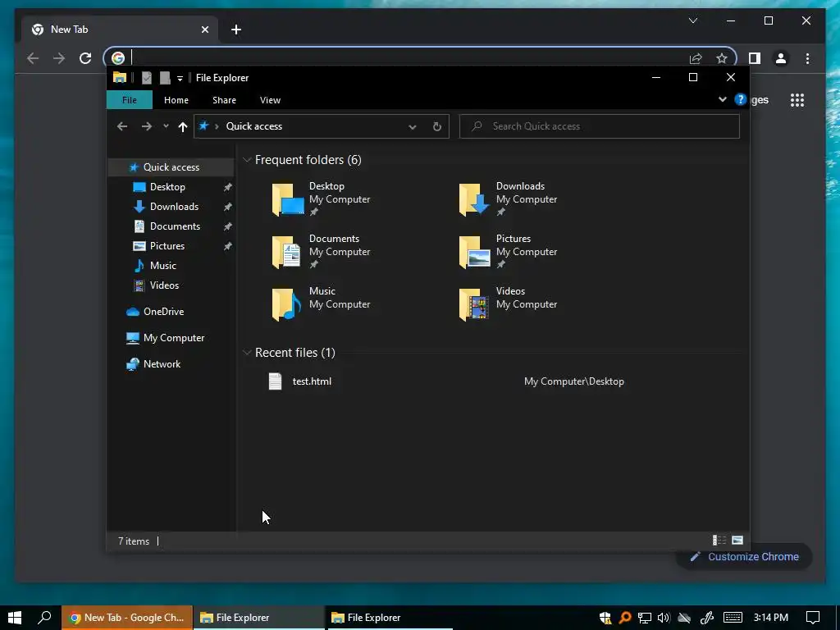
Task: Refresh the Quick access view
Action: point(437,126)
